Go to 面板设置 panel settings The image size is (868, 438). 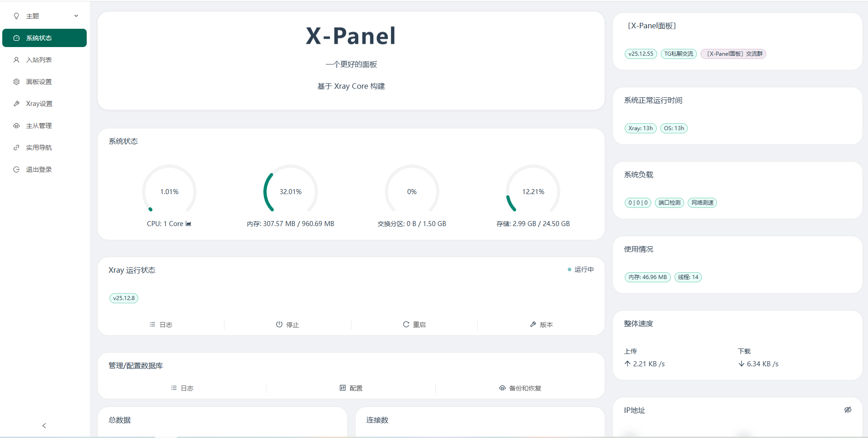[x=39, y=82]
